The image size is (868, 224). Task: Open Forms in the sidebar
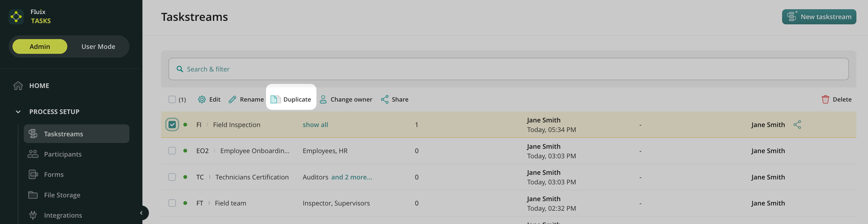(x=54, y=175)
